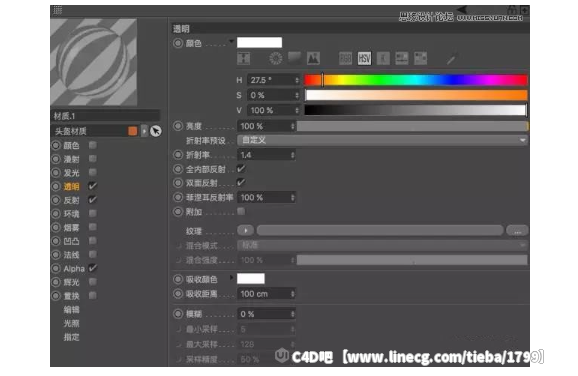The height and width of the screenshot is (376, 578).
Task: Open the color swatches panel icon
Action: tap(421, 58)
